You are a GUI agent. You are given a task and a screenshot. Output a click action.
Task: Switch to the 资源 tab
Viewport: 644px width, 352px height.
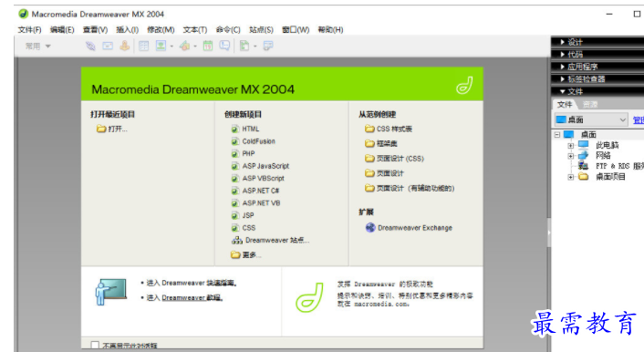click(590, 105)
